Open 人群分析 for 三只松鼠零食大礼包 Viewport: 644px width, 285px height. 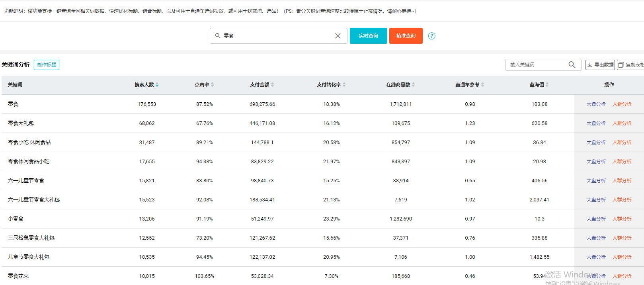[x=622, y=238]
